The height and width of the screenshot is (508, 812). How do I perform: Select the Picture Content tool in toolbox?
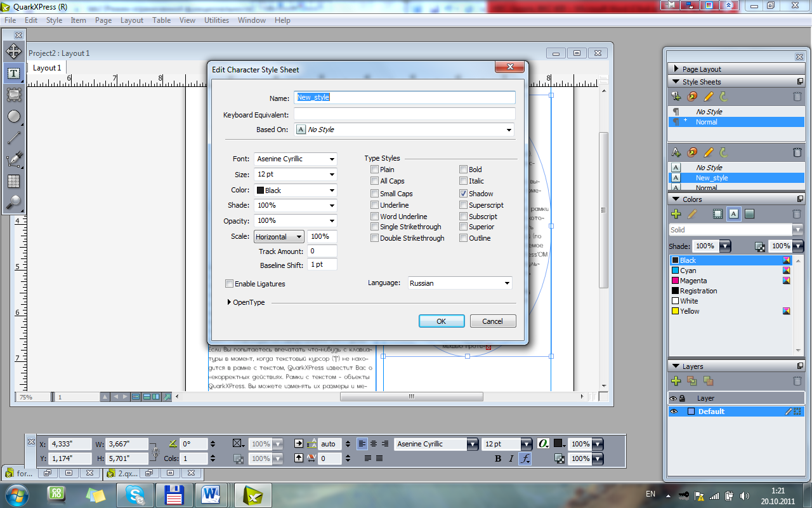[x=13, y=95]
